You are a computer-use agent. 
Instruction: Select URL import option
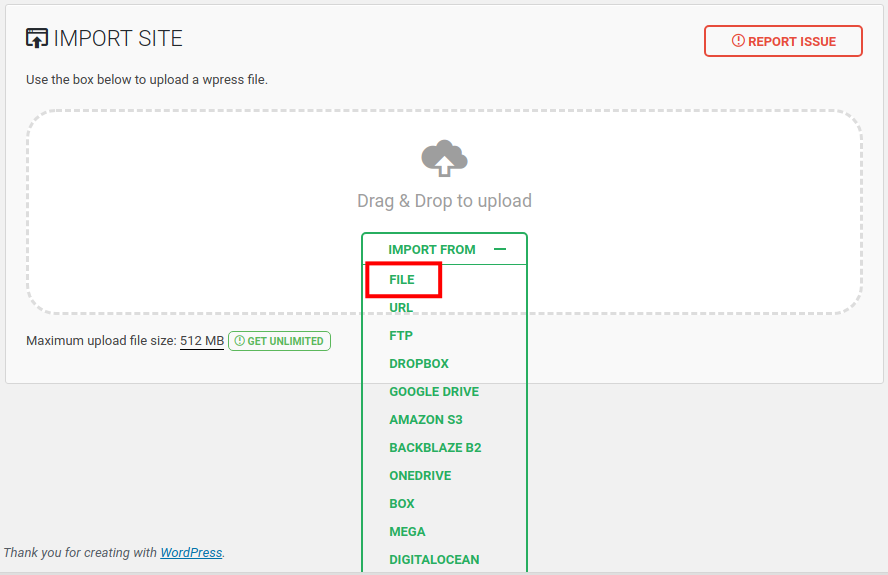(x=401, y=308)
